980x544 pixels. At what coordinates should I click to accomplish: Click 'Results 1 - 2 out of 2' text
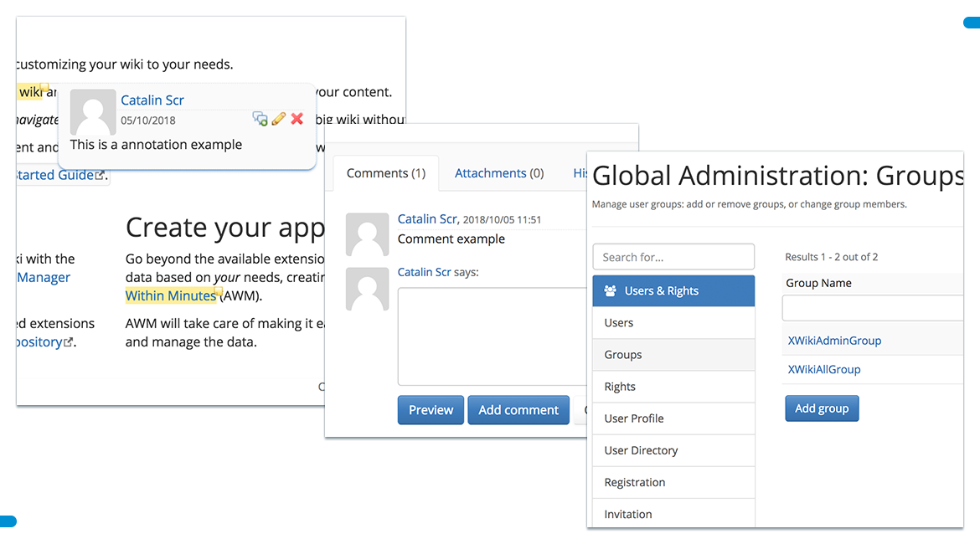coord(831,257)
